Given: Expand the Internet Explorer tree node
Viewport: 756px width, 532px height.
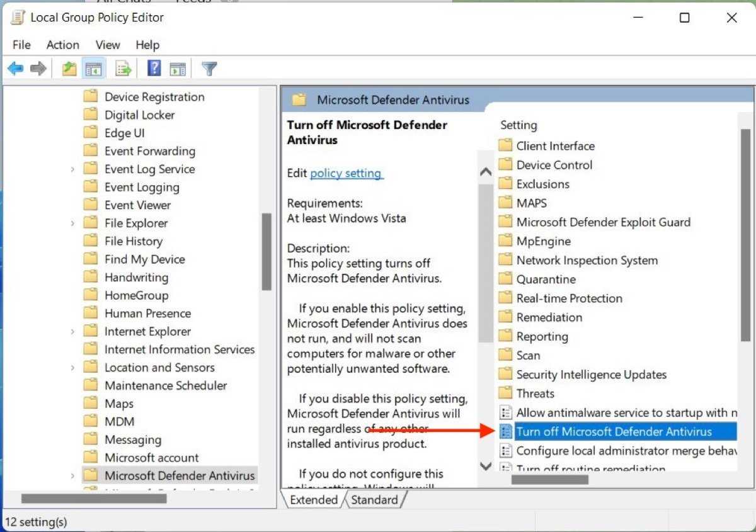Looking at the screenshot, I should [72, 332].
